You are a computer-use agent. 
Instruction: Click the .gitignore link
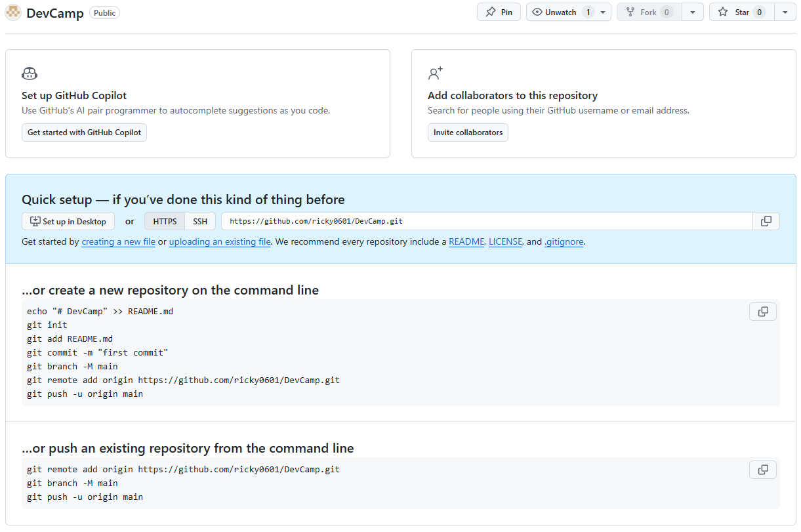[564, 241]
